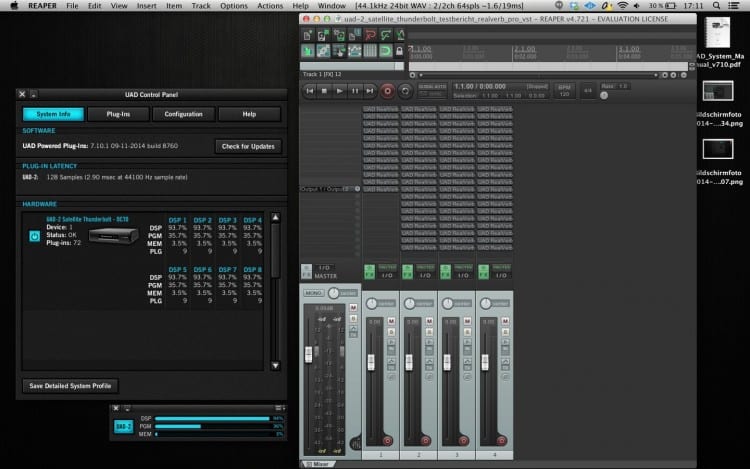Click the master volume fader handle

point(309,354)
